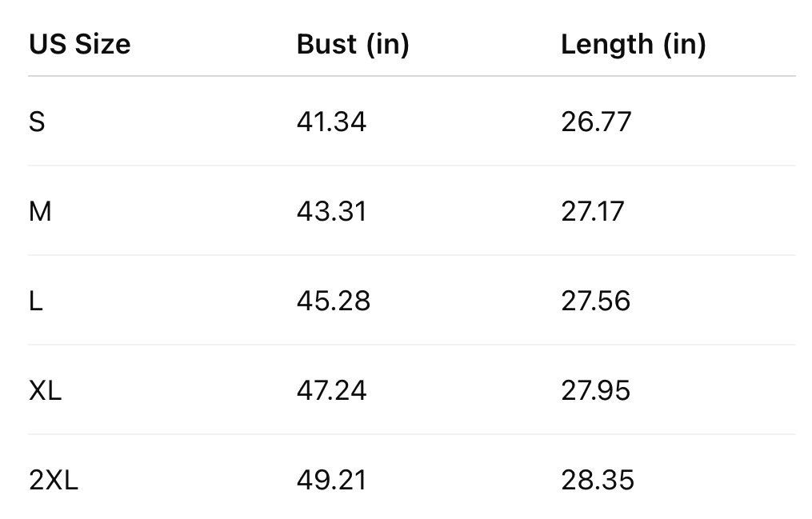Select the XL size label
Viewport: 812px width, 519px height.
click(45, 390)
